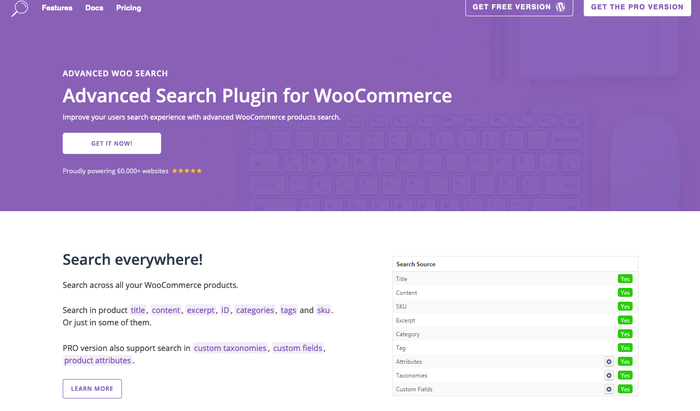Screen dimensions: 700x411
Task: Toggle the SKU search source Yes
Action: click(x=625, y=307)
